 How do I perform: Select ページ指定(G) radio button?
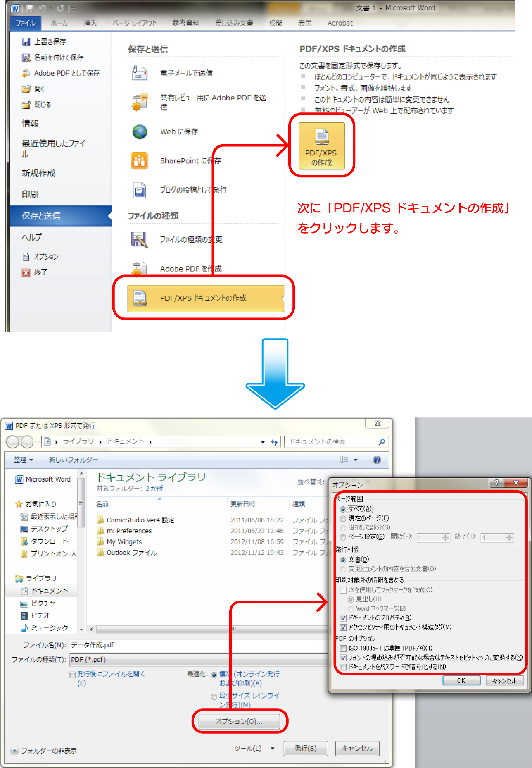343,537
